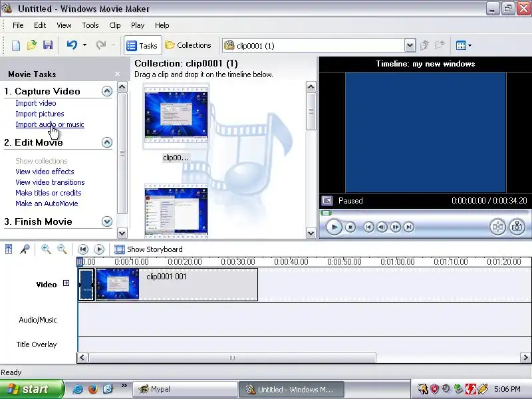Launch Internet Explorer from quick launch
The height and width of the screenshot is (399, 532).
tap(78, 389)
